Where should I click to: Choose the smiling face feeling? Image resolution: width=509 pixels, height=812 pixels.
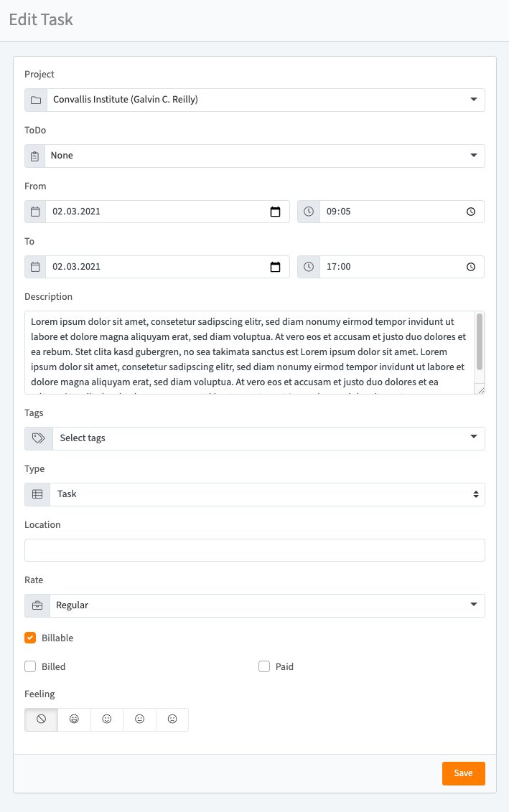107,719
